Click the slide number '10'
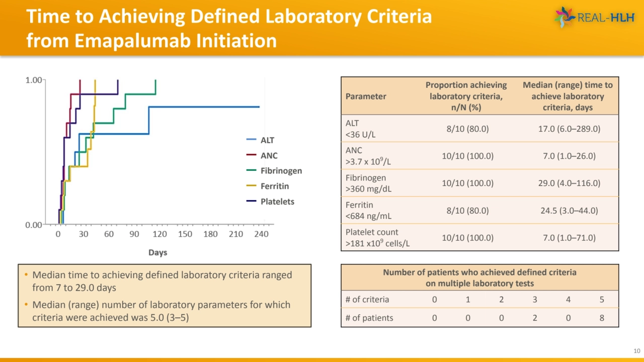Screen dimensions: 644x362 tap(636, 351)
